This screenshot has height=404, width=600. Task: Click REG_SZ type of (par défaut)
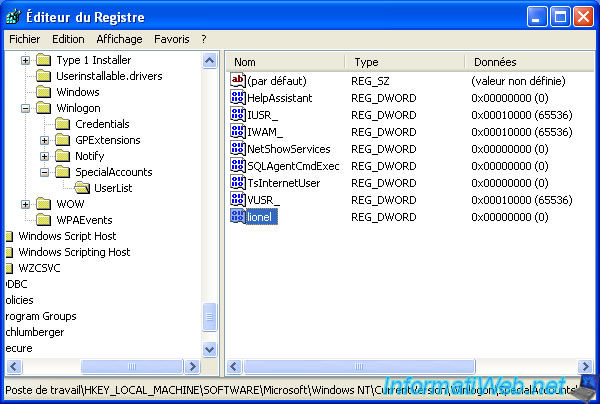click(x=370, y=81)
